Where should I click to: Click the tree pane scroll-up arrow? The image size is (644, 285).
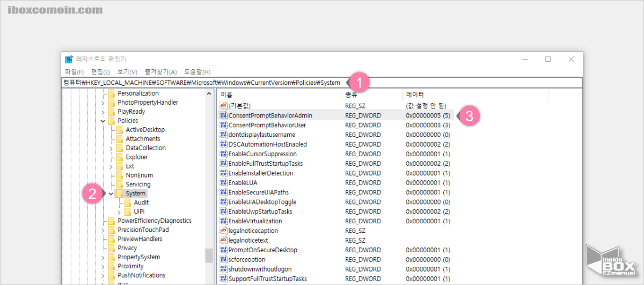(x=209, y=93)
